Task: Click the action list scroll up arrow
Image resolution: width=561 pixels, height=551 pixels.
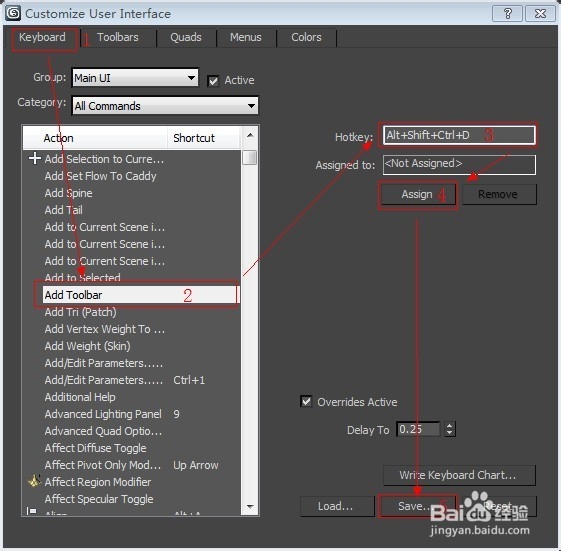Action: (x=250, y=135)
